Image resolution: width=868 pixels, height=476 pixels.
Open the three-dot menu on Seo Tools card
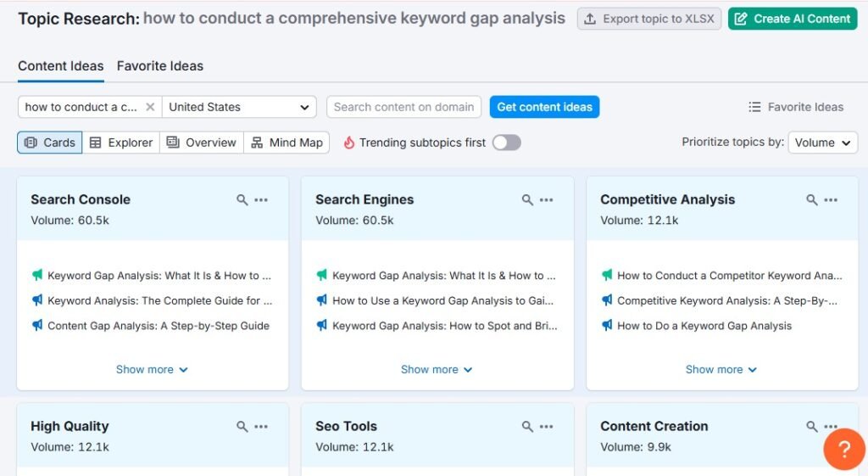[x=547, y=427]
